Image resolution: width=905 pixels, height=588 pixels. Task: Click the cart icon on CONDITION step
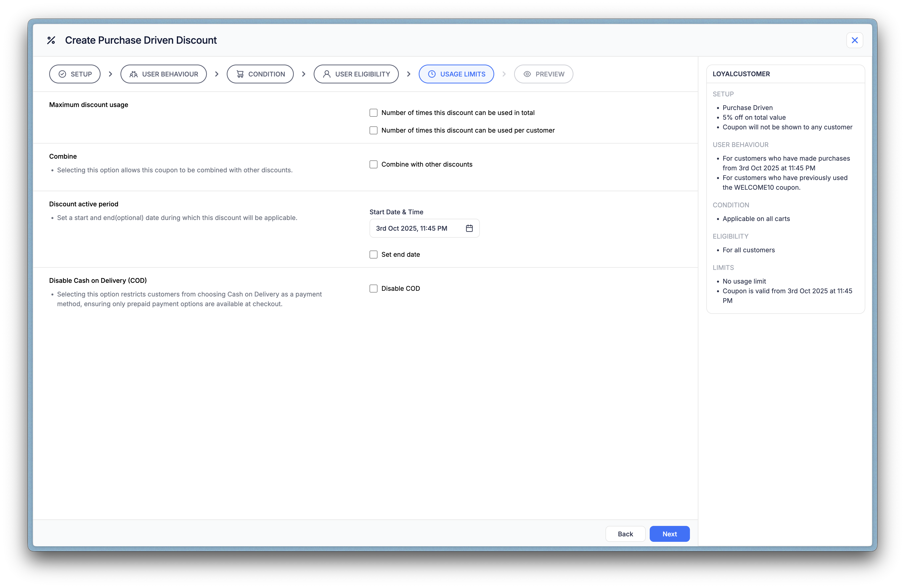click(240, 74)
